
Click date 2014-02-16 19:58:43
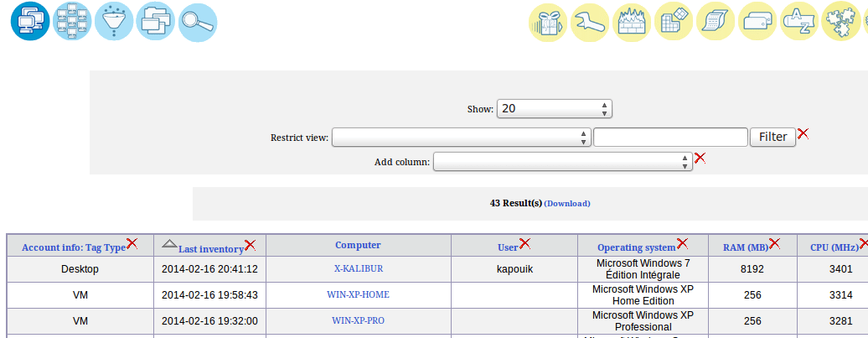(209, 295)
